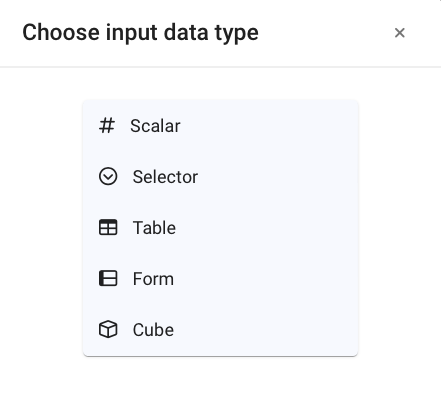Click the "Selector" text label

(165, 177)
